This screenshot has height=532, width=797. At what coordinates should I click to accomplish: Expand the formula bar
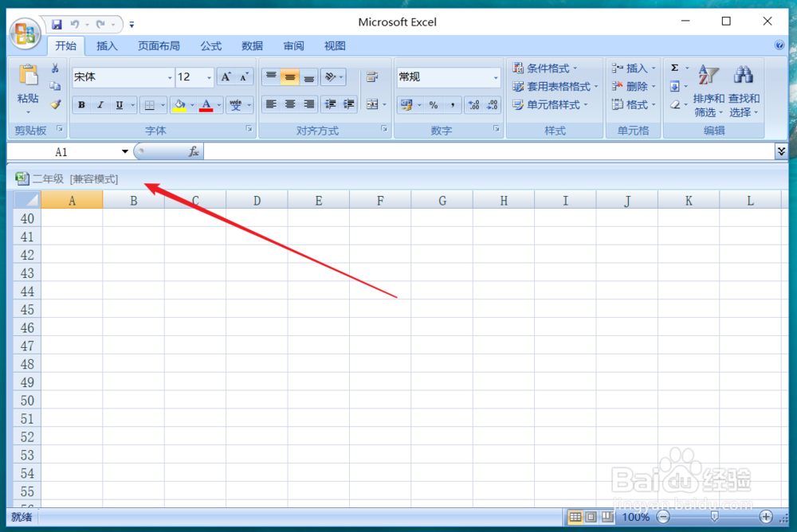click(x=781, y=151)
